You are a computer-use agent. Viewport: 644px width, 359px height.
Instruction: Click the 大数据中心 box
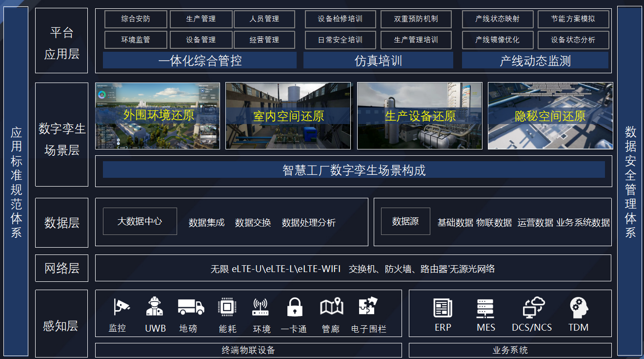point(140,221)
